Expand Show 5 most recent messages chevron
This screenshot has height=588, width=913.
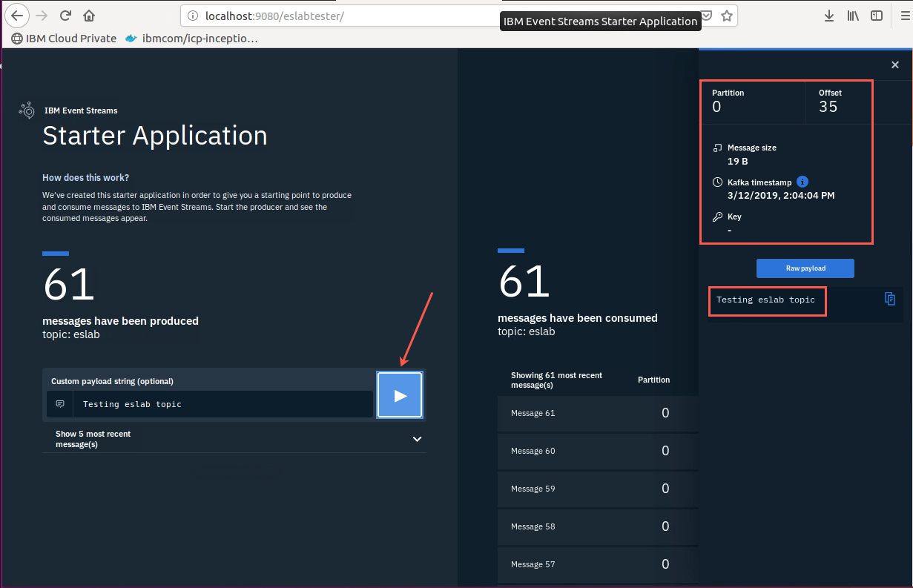tap(417, 439)
